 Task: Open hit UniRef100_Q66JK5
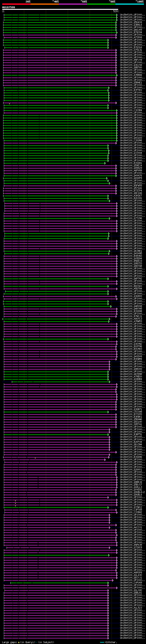pos(131,30)
